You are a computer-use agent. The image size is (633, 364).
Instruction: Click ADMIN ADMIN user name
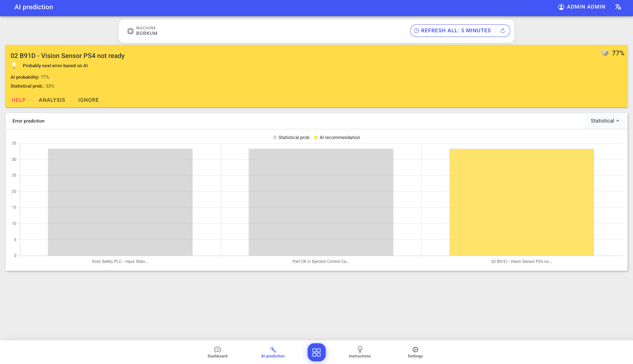586,7
